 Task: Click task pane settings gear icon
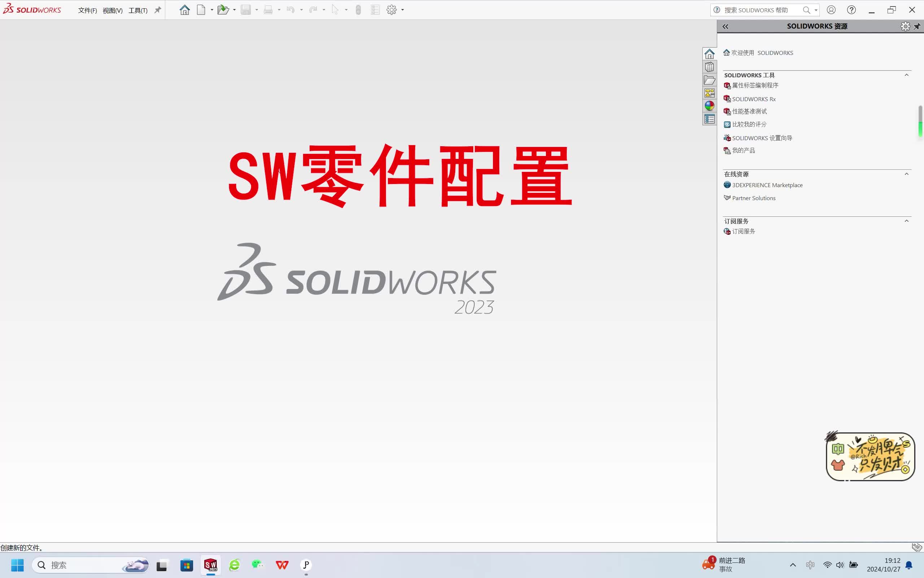click(905, 26)
